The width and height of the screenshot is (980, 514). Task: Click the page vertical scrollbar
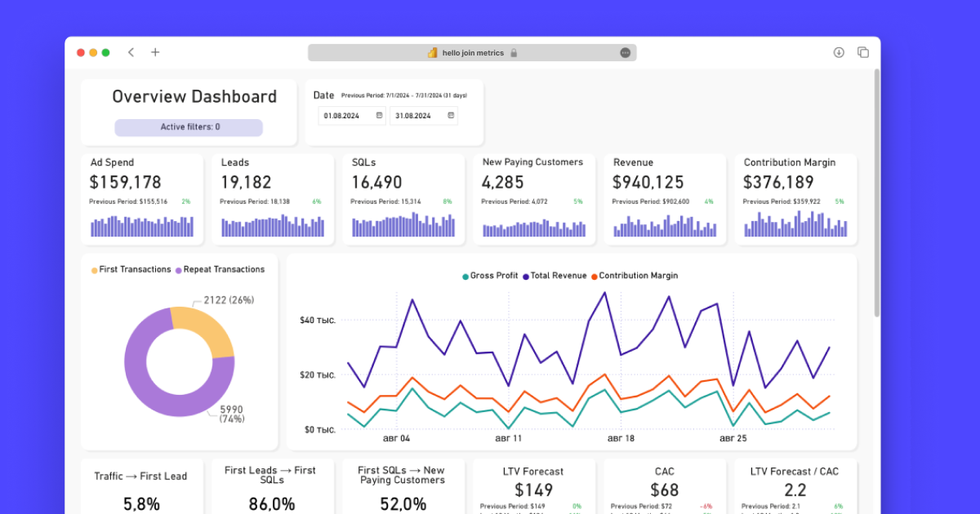(x=877, y=193)
